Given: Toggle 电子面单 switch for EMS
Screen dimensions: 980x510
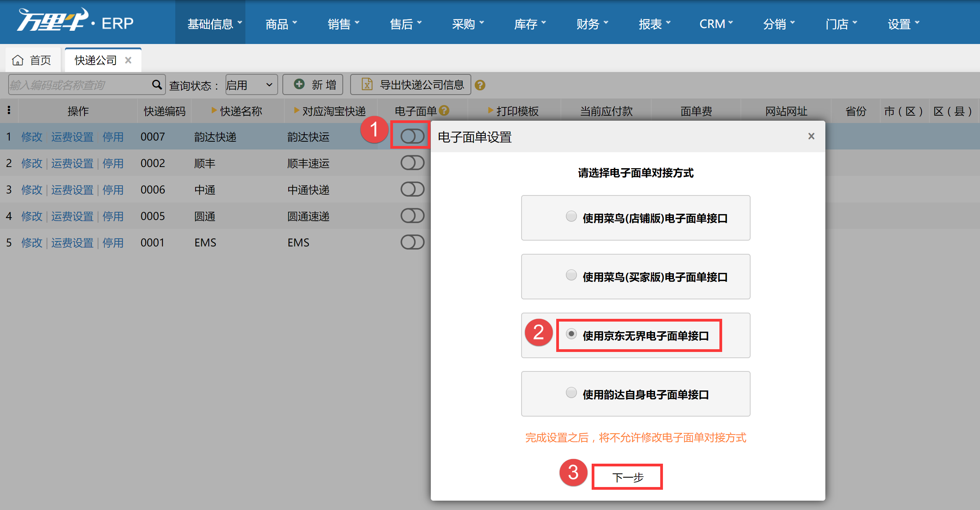Looking at the screenshot, I should click(412, 242).
